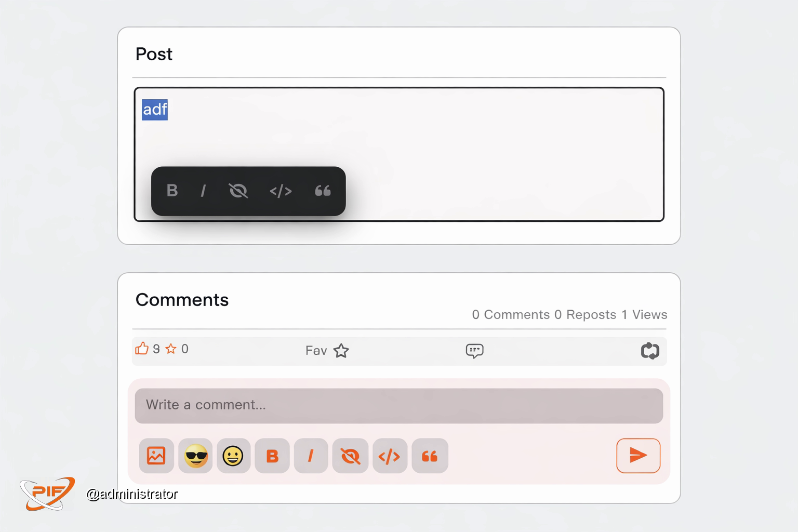Toggle spoiler hide in floating toolbar
The height and width of the screenshot is (532, 798).
pyautogui.click(x=238, y=191)
